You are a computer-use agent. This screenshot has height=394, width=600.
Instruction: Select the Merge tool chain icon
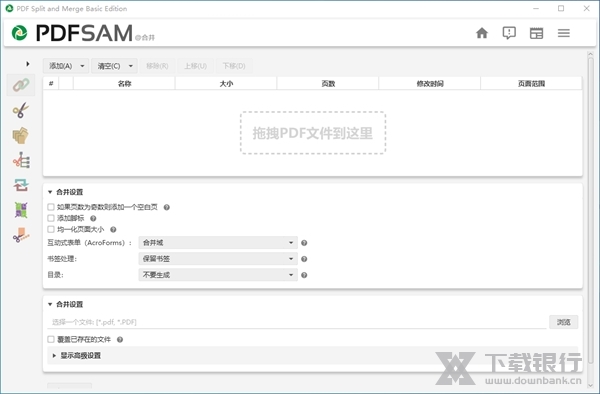(21, 85)
